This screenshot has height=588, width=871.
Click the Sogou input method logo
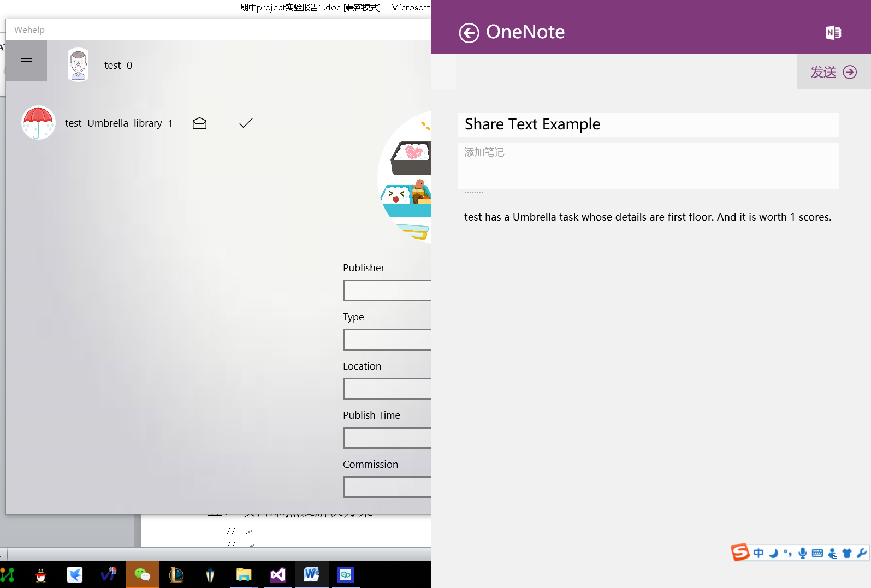point(740,553)
